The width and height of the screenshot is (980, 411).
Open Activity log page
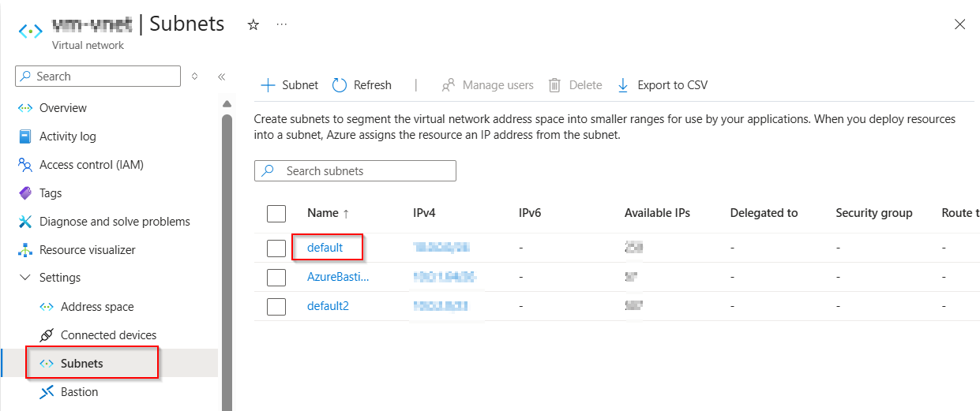[x=68, y=136]
